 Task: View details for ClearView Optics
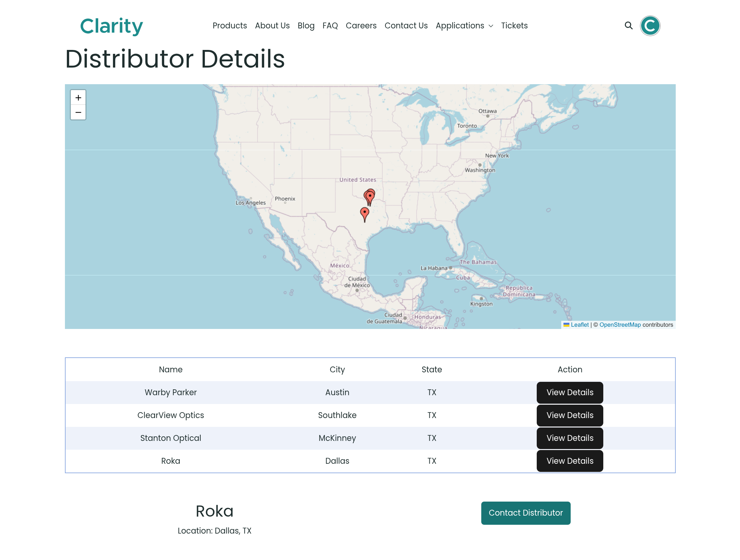click(x=569, y=415)
